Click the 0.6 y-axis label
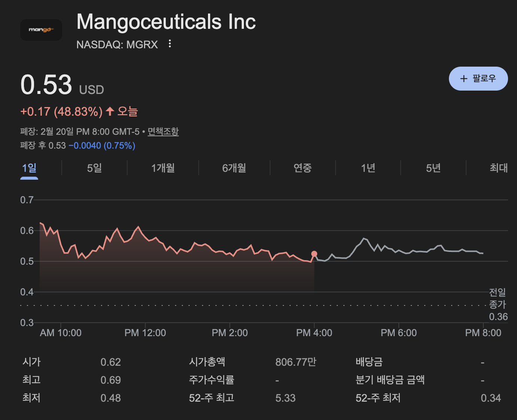The height and width of the screenshot is (420, 517). coord(27,230)
